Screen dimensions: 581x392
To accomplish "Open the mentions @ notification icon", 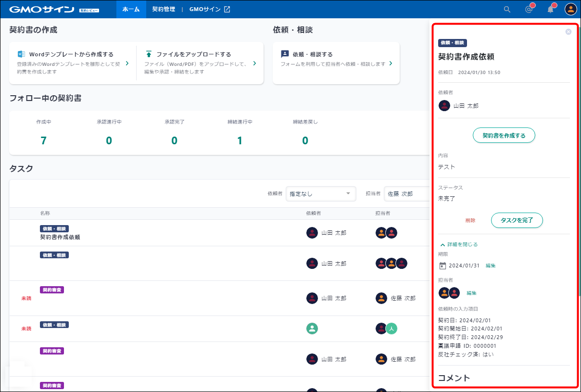I will coord(529,9).
